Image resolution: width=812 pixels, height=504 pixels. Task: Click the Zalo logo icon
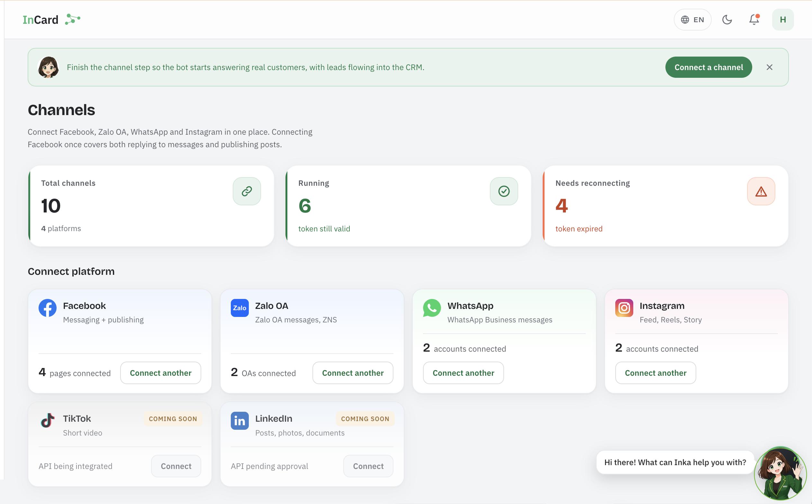point(240,308)
